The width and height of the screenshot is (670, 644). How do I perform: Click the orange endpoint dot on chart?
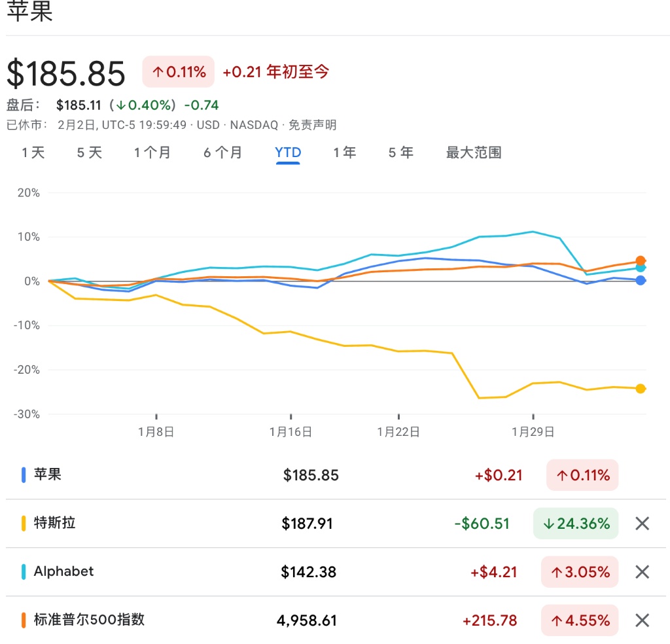pyautogui.click(x=641, y=261)
